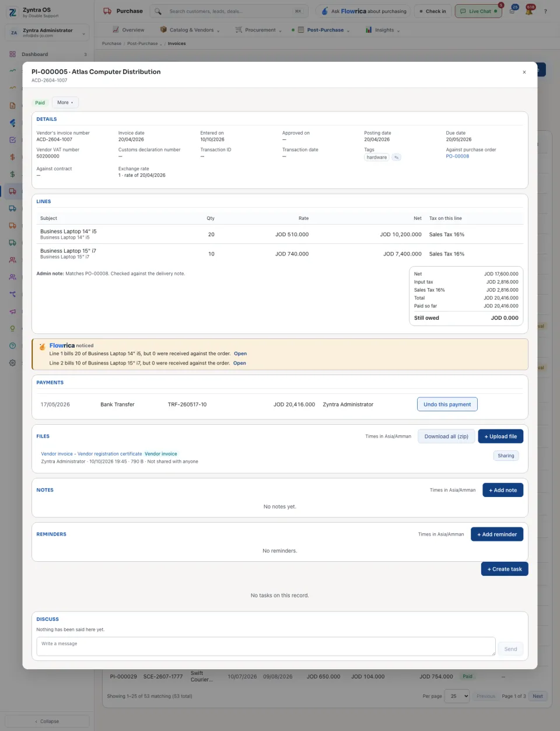This screenshot has width=560, height=731.
Task: Click the orange truck sidebar icon
Action: click(x=12, y=225)
